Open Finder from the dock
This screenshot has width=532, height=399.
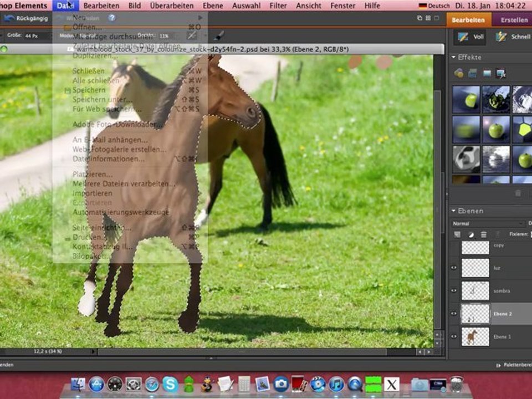(78, 384)
